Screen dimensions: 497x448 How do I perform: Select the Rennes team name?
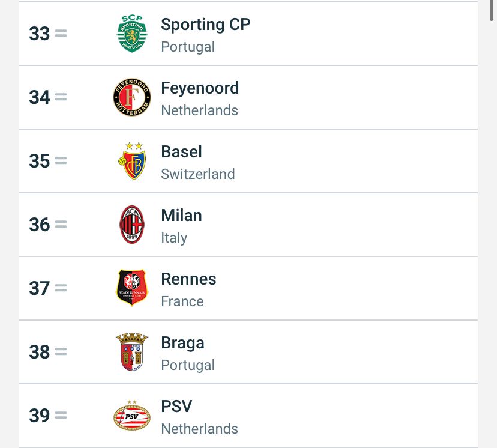[188, 279]
